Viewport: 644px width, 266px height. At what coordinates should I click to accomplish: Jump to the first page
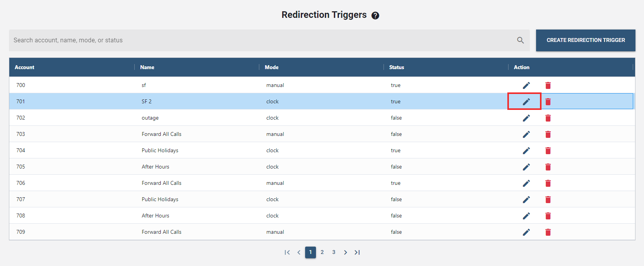click(287, 252)
